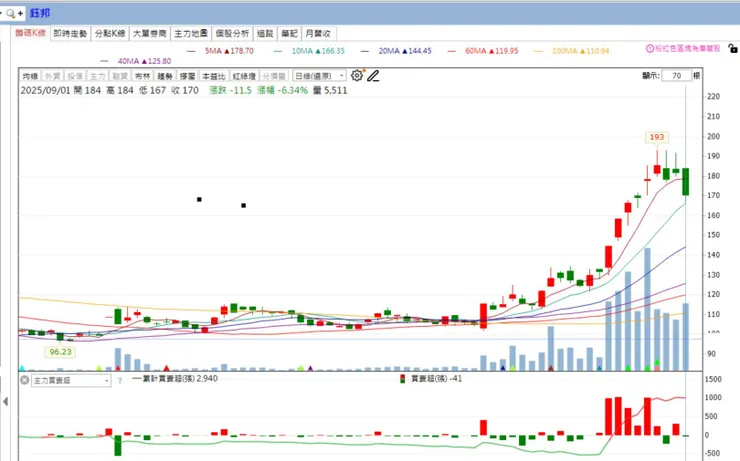Toggle the unlock padlock icon
The image size is (740, 461).
(x=732, y=48)
